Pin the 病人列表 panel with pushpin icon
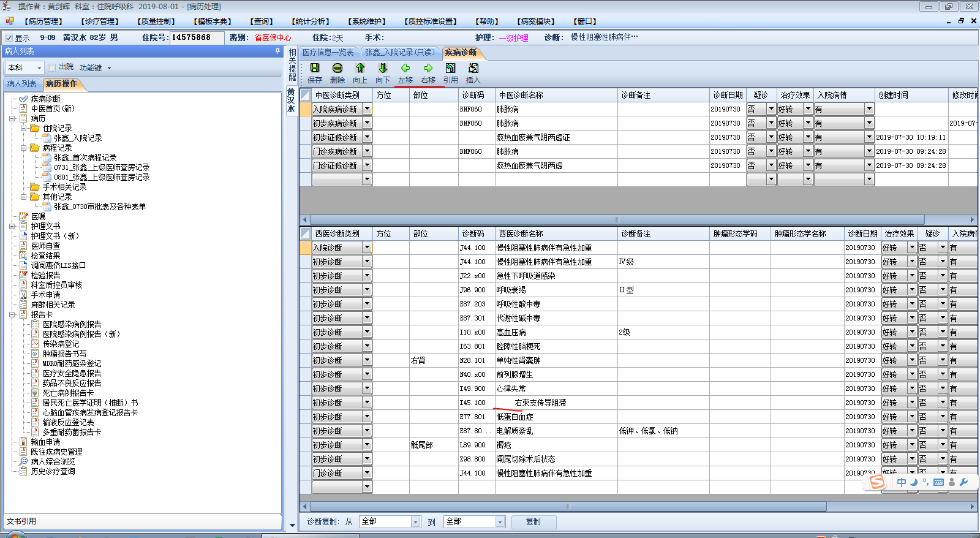The image size is (980, 538). tap(277, 51)
